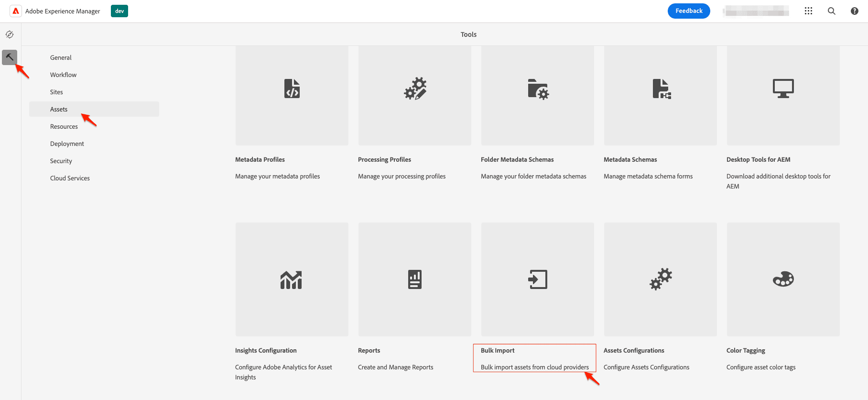Click 'Manage your processing profiles' description
The image size is (868, 400).
[x=401, y=176]
